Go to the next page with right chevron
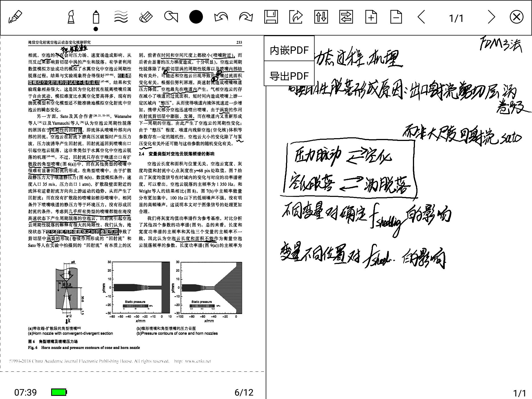The image size is (532, 399). pos(491,18)
